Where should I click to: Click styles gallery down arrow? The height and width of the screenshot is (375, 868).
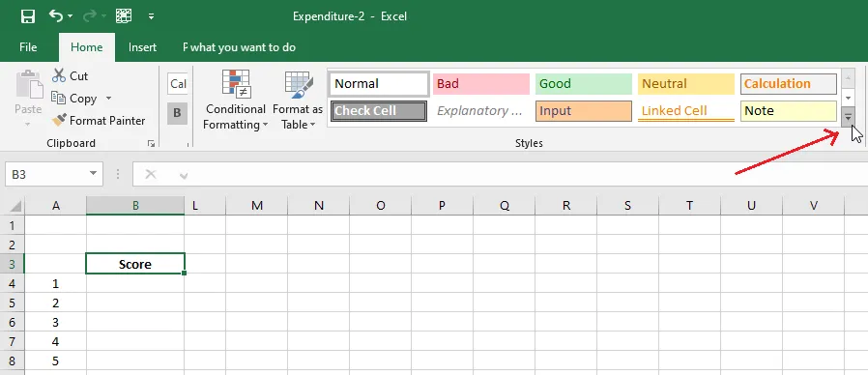click(x=848, y=98)
